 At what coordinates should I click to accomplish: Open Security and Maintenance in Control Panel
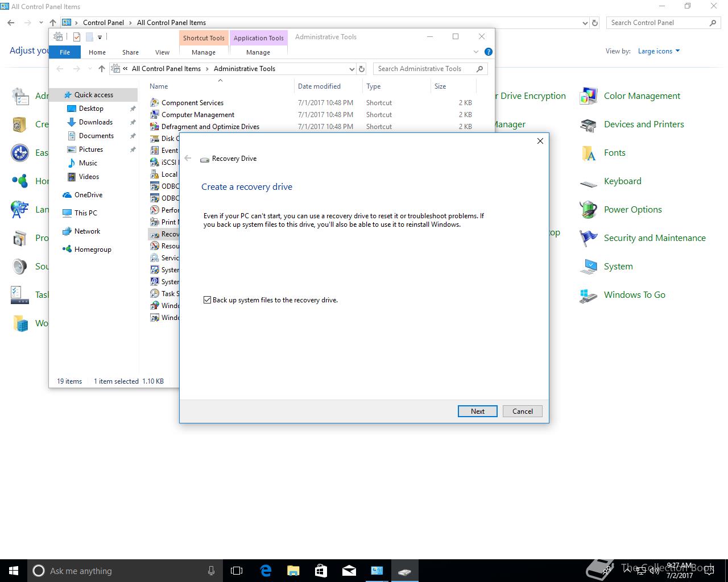tap(655, 238)
